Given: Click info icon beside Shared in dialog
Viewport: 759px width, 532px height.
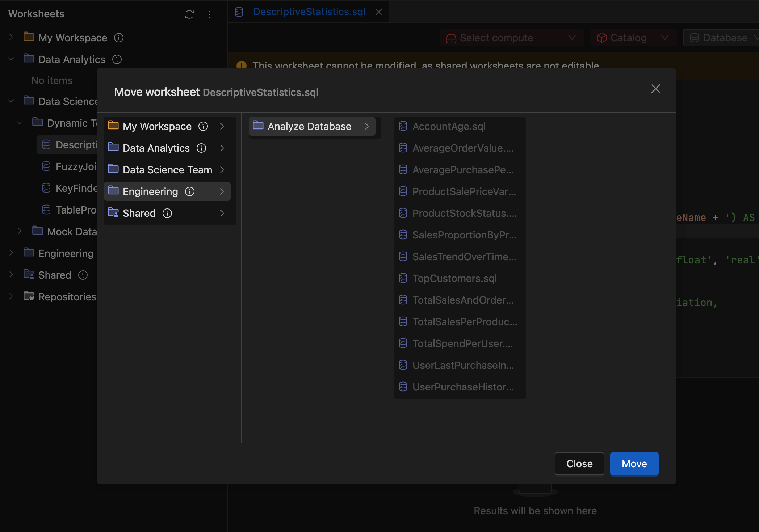Looking at the screenshot, I should pyautogui.click(x=167, y=213).
